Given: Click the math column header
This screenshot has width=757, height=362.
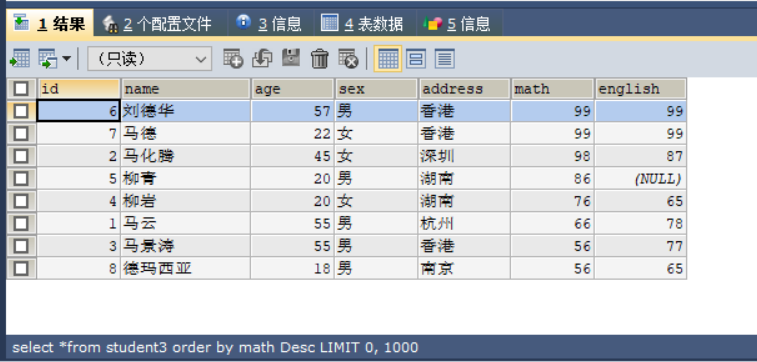Looking at the screenshot, I should (552, 89).
